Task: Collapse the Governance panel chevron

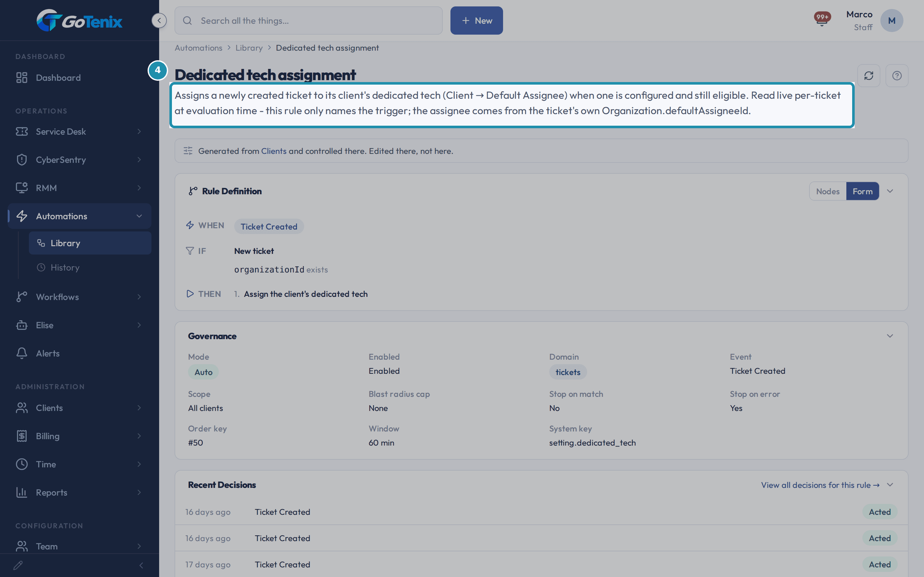Action: pyautogui.click(x=890, y=336)
